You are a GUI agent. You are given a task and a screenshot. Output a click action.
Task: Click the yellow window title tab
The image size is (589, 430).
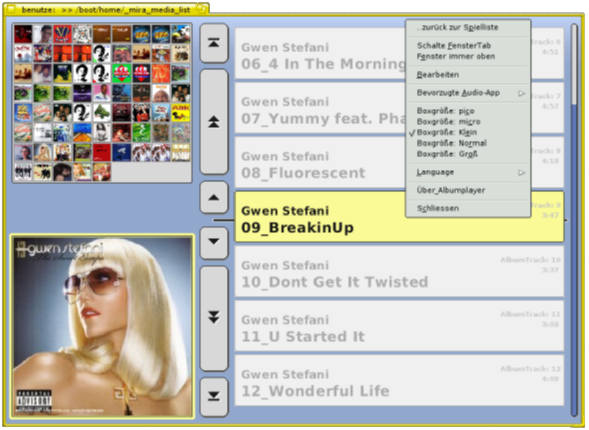click(x=106, y=10)
